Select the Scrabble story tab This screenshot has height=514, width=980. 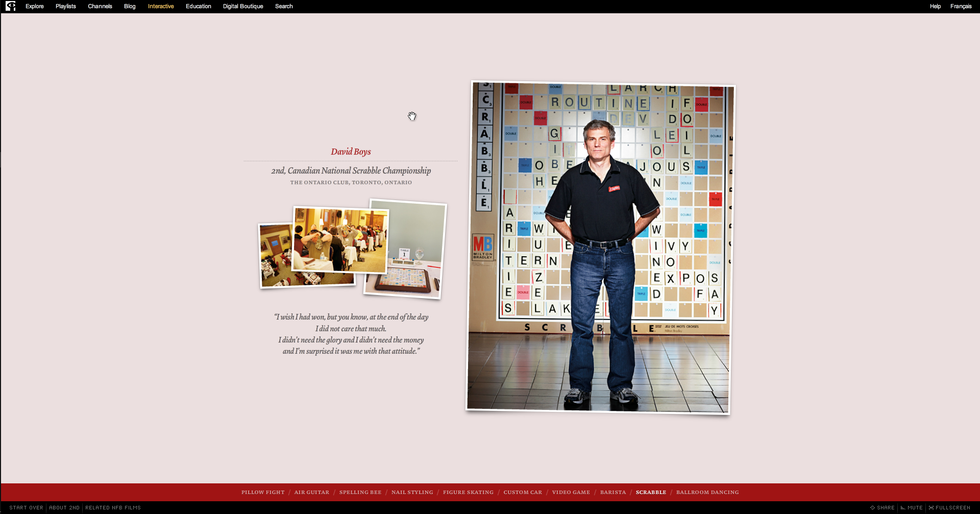coord(651,493)
